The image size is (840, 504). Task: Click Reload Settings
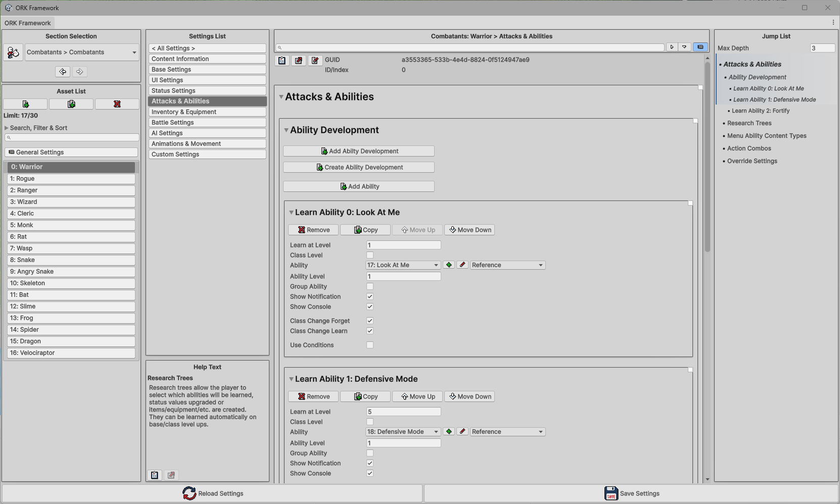pos(212,493)
